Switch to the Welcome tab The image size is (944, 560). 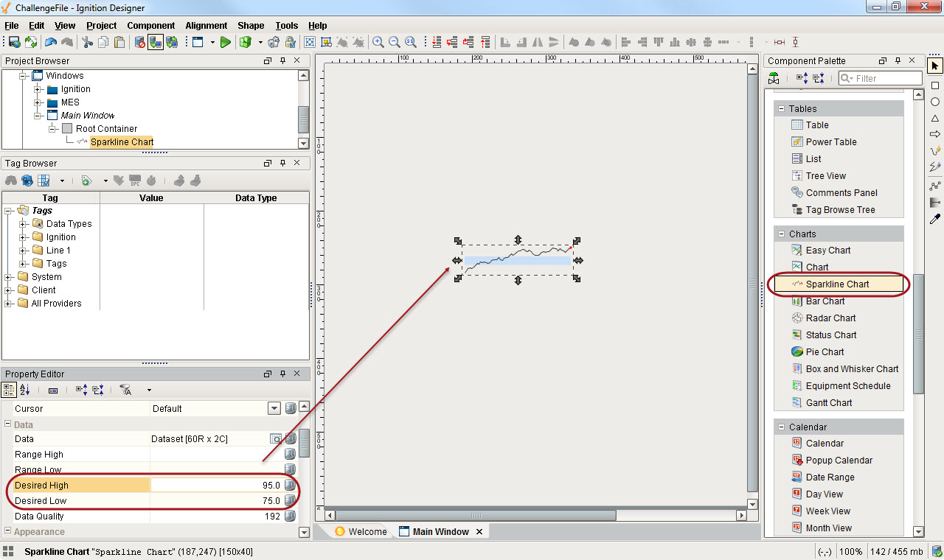[361, 531]
